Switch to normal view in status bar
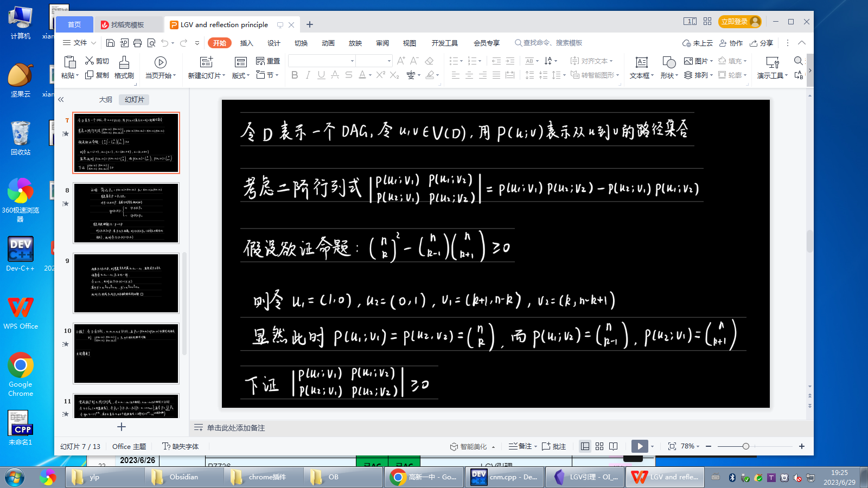The height and width of the screenshot is (488, 868). [x=585, y=446]
